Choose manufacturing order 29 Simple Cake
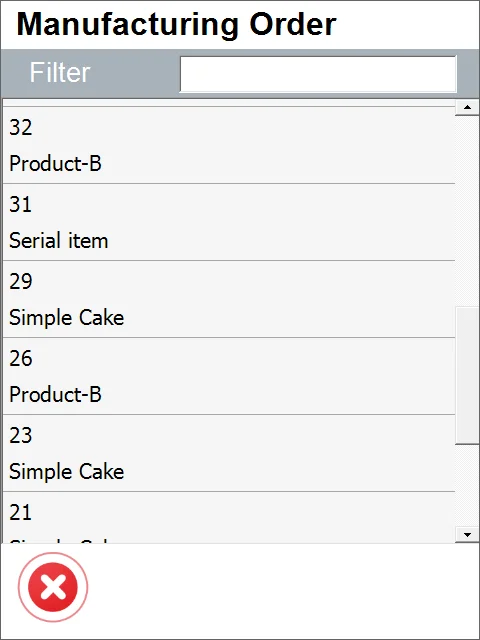 [229, 299]
